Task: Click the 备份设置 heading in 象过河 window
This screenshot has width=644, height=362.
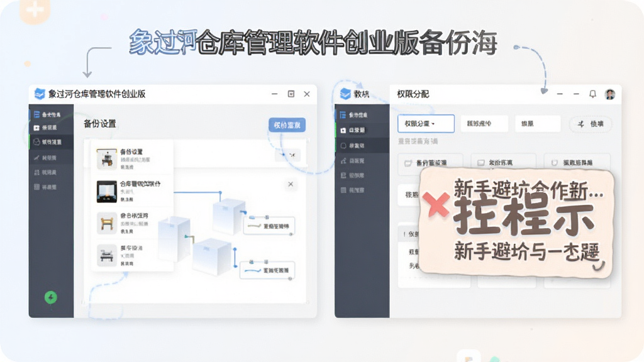Action: click(100, 124)
